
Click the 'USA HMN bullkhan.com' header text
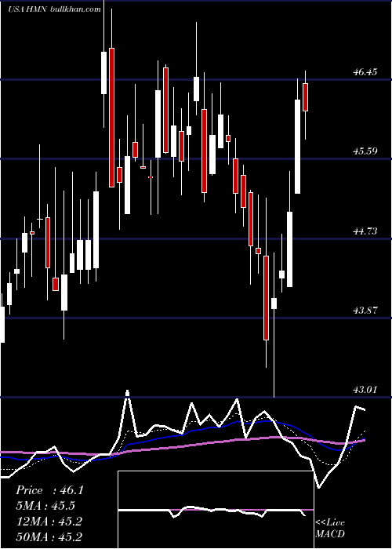click(x=55, y=9)
